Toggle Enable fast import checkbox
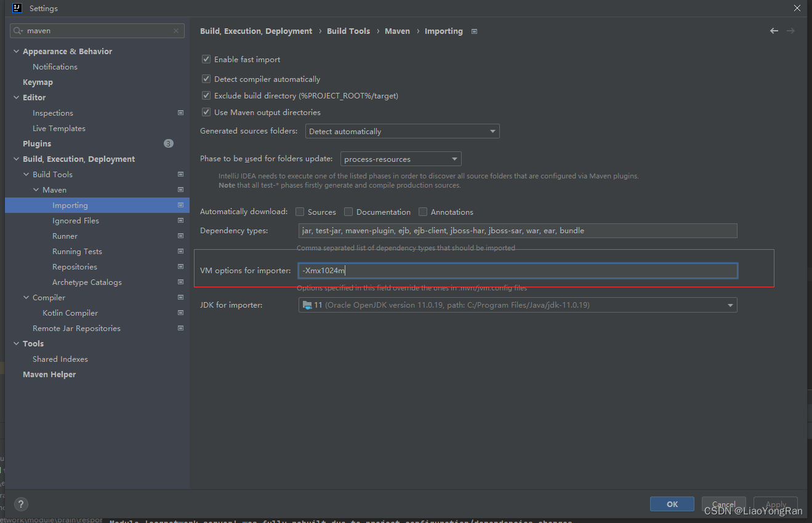Screen dimensions: 812x523 [206, 60]
